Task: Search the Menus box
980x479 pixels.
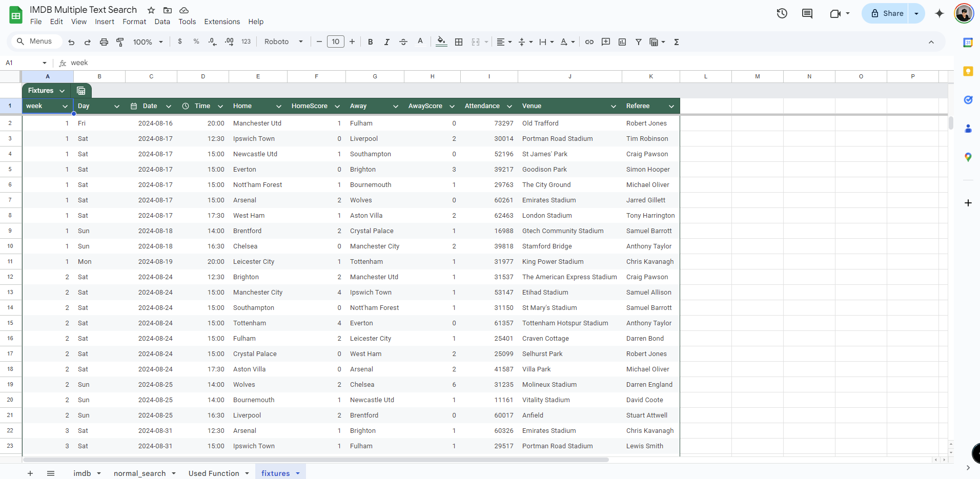Action: coord(36,41)
